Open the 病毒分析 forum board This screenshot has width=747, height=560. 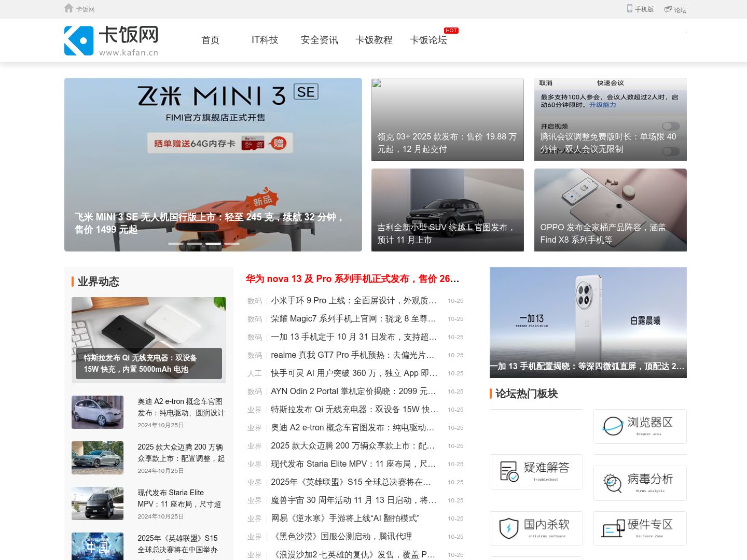pyautogui.click(x=640, y=483)
